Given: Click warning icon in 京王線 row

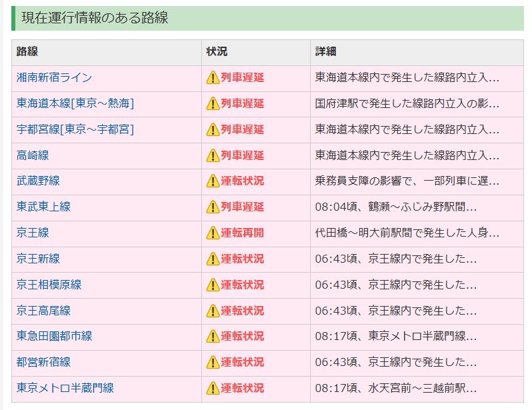Looking at the screenshot, I should point(213,233).
